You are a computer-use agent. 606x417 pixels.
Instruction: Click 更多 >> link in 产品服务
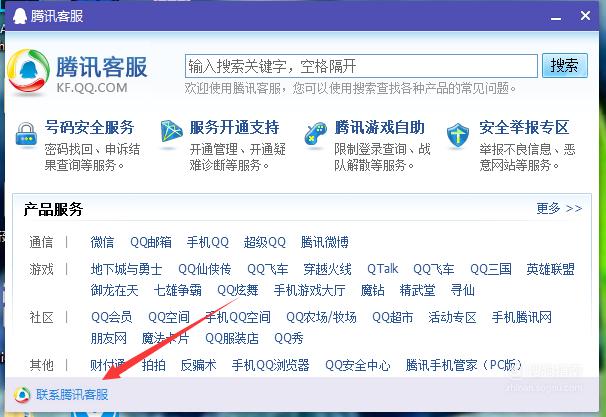[559, 209]
